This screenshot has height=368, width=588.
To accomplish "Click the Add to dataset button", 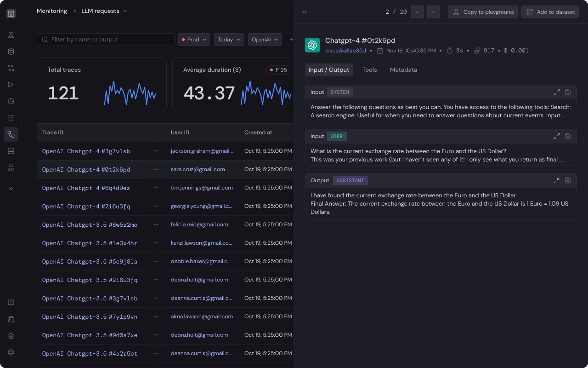I will [550, 12].
